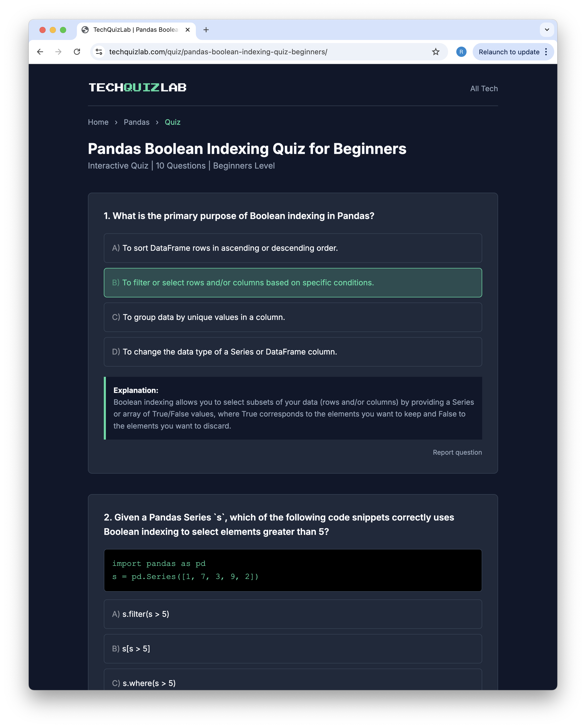586x728 pixels.
Task: Reload the page with the refresh icon
Action: pos(77,52)
